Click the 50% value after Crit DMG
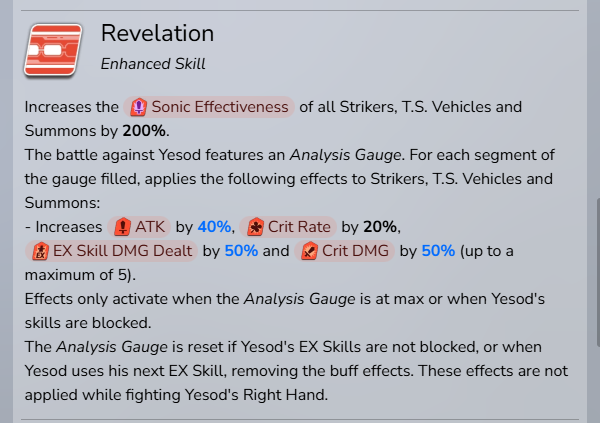600x423 pixels. pyautogui.click(x=438, y=251)
